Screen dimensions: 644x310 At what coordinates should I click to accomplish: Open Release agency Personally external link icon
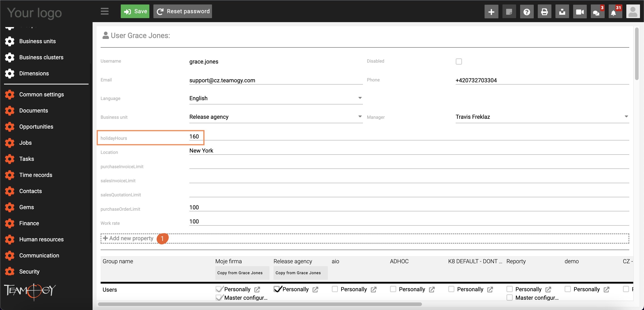pos(315,289)
